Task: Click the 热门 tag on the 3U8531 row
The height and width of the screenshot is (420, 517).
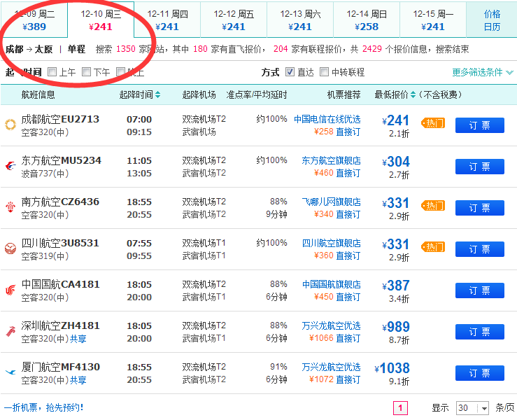Action: pyautogui.click(x=433, y=247)
